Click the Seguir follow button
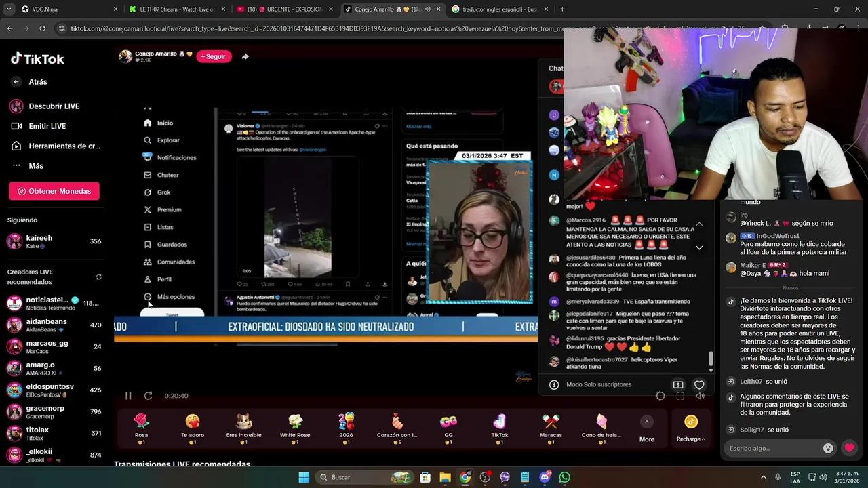The width and height of the screenshot is (868, 488). (x=214, y=56)
